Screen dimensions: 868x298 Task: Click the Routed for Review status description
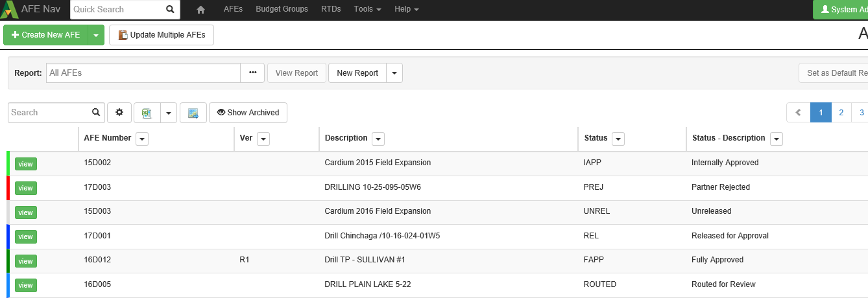tap(723, 284)
